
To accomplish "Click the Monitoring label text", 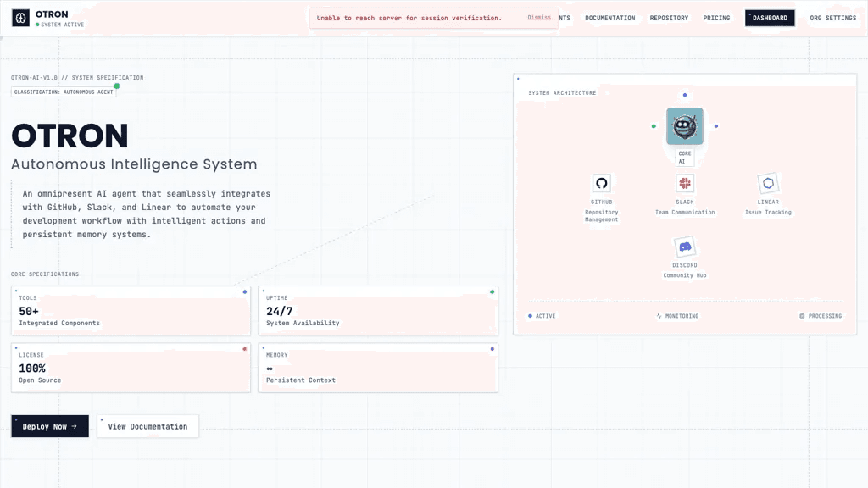I will click(682, 316).
